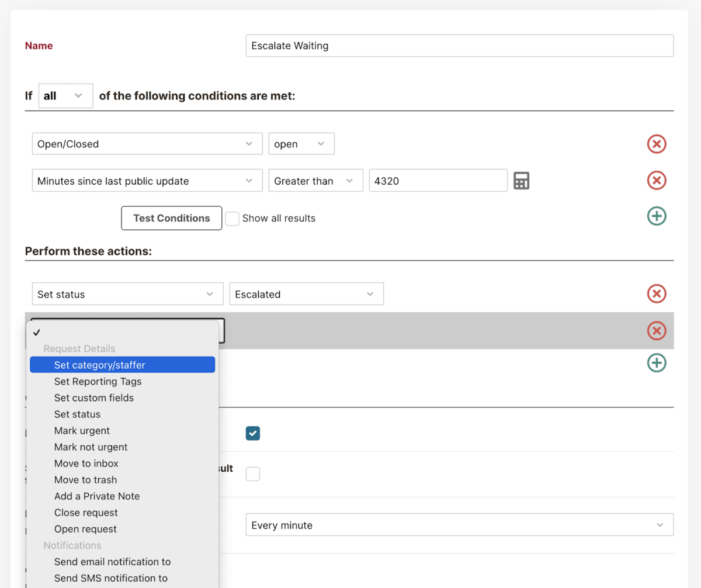Click the Name field containing Escalate Waiting
701x588 pixels.
tap(459, 46)
